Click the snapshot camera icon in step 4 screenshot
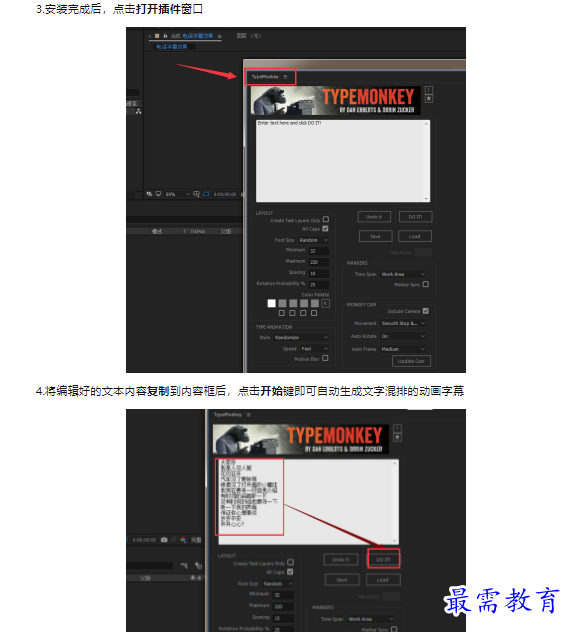The image size is (568, 632). [164, 540]
